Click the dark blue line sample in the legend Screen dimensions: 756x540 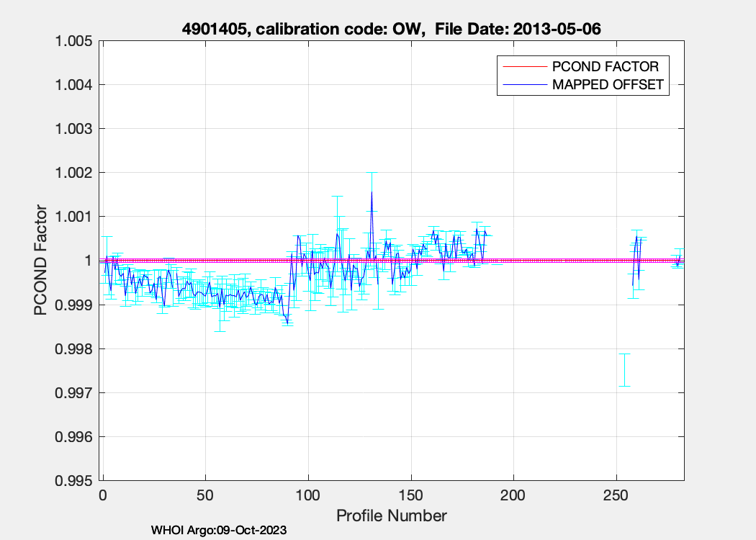click(524, 85)
